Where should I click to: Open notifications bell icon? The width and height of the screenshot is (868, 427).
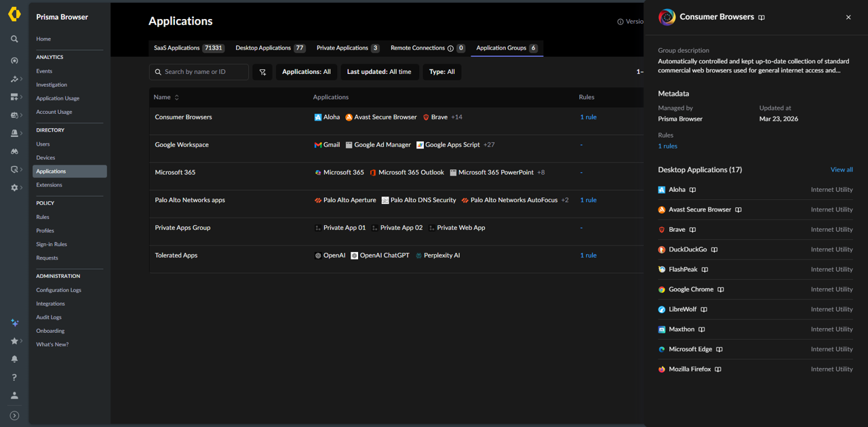14,359
